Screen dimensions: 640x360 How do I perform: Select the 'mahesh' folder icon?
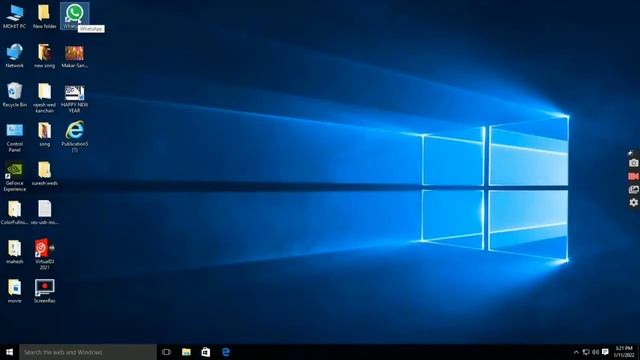pos(14,252)
